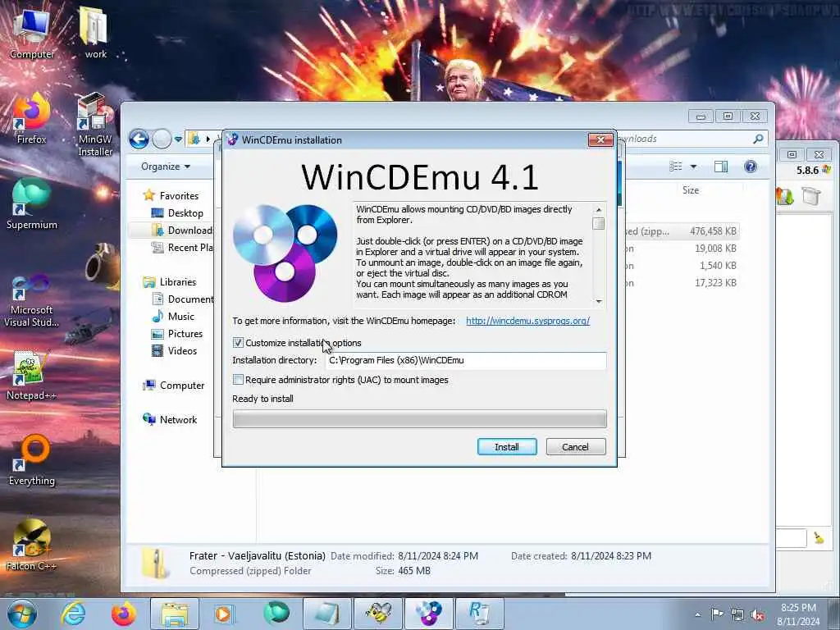This screenshot has height=630, width=840.
Task: Open Computer desktop icon
Action: (x=32, y=33)
